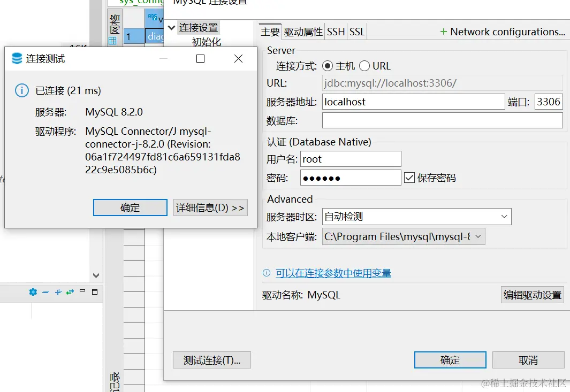Click the '已连接 (21 ms)' status text

(68, 90)
